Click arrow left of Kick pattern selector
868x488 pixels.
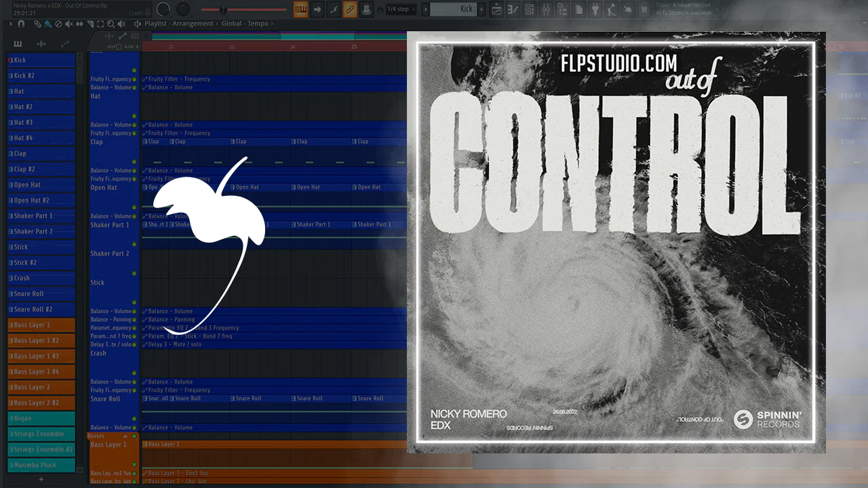click(425, 9)
